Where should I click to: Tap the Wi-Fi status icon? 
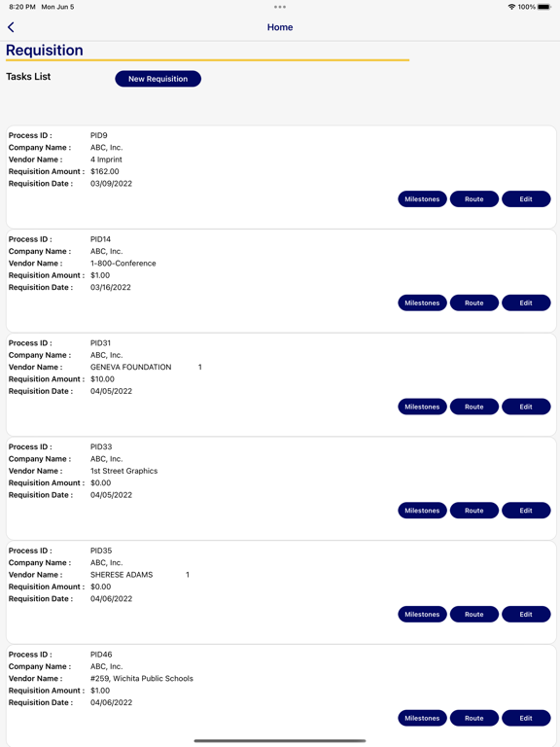[511, 7]
